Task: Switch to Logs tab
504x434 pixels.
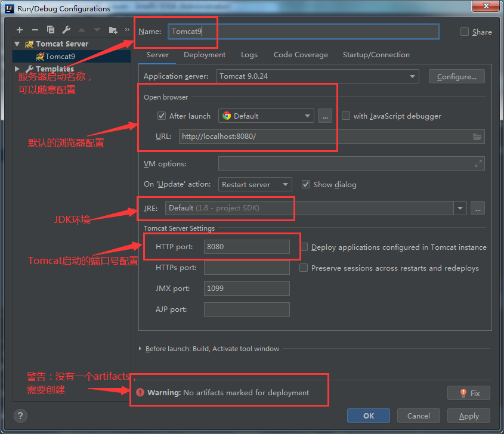Action: pos(249,55)
